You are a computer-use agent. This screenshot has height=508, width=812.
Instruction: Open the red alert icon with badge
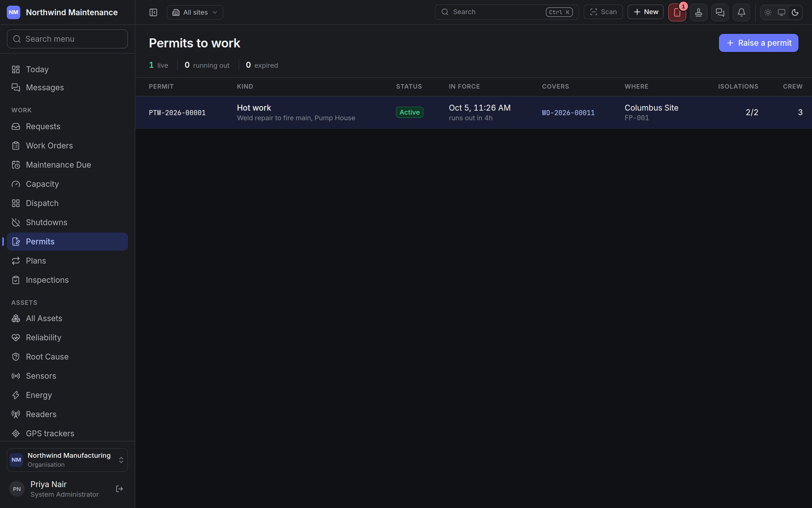coord(677,12)
